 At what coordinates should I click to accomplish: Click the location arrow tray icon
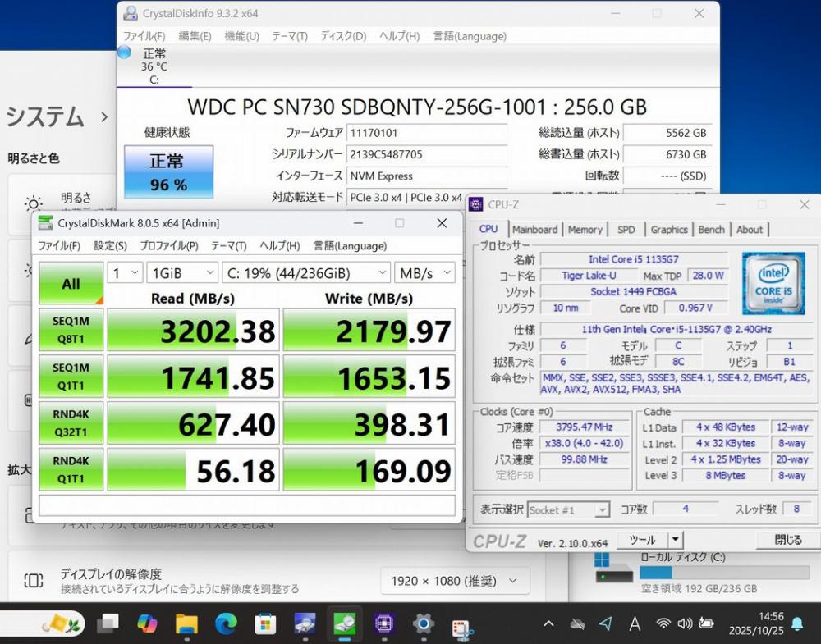606,623
